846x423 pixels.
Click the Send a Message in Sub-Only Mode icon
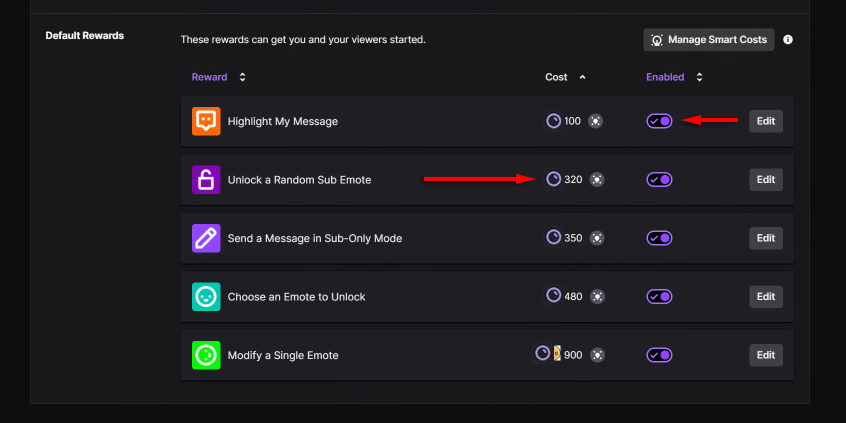tap(206, 238)
